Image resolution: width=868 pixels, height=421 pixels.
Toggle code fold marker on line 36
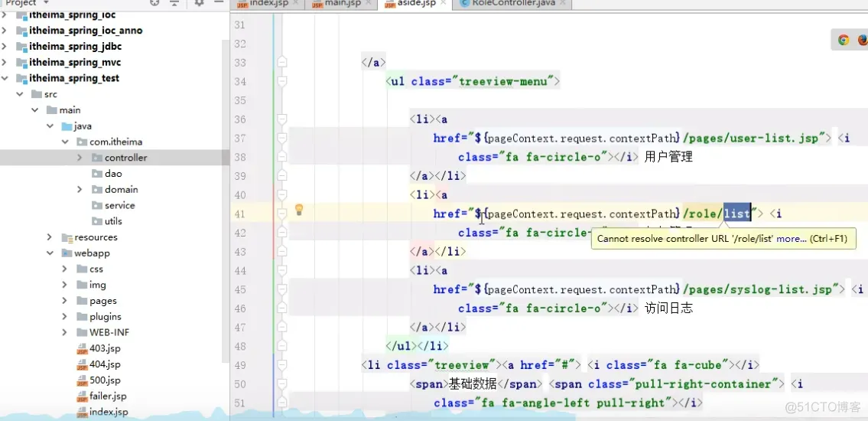[282, 119]
